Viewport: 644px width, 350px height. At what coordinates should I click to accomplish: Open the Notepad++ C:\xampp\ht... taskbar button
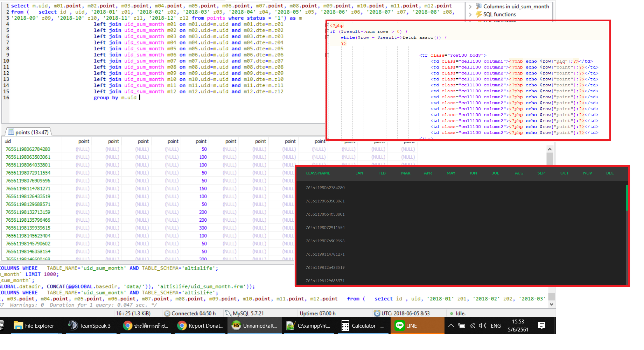click(309, 326)
